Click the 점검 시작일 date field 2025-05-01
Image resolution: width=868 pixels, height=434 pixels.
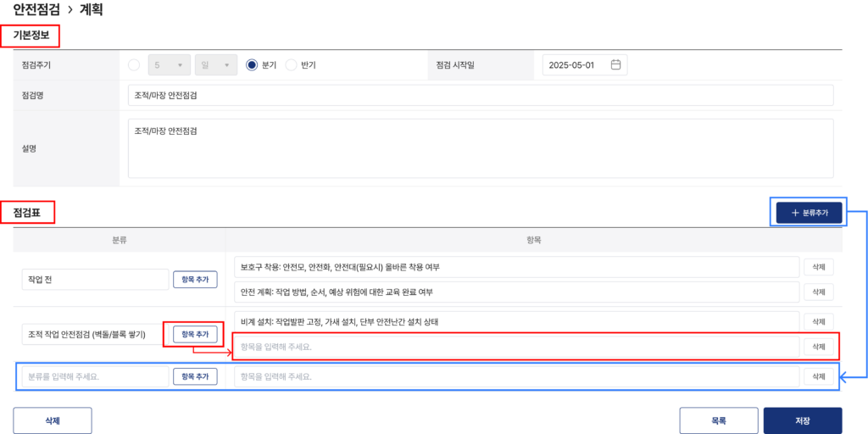[585, 64]
